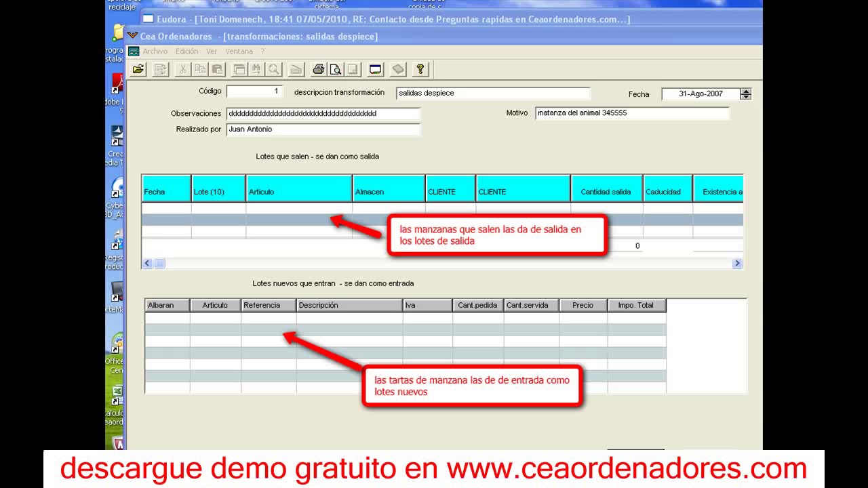This screenshot has width=868, height=488.
Task: Click the cascading windows toolbar icon
Action: click(239, 69)
